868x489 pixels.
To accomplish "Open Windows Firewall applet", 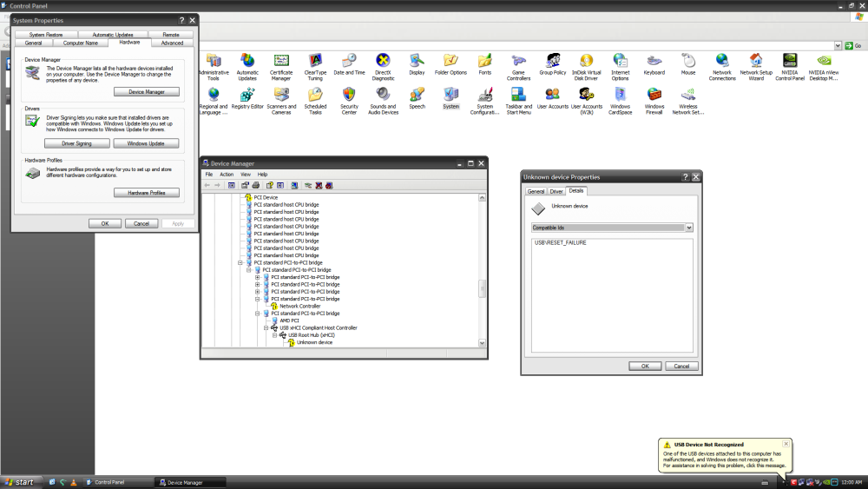I will (x=654, y=94).
